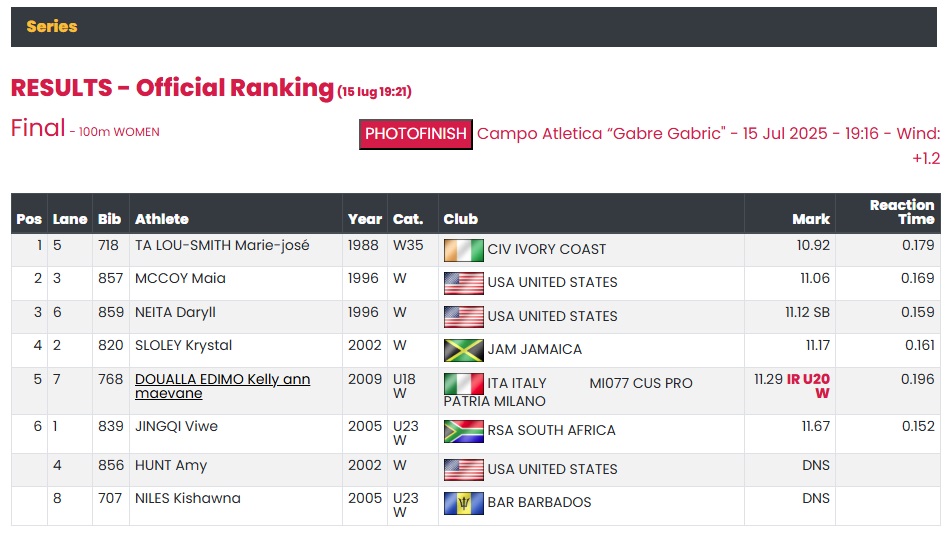Screen dimensions: 951x537
Task: Click the Reaction Time column header
Action: point(902,212)
